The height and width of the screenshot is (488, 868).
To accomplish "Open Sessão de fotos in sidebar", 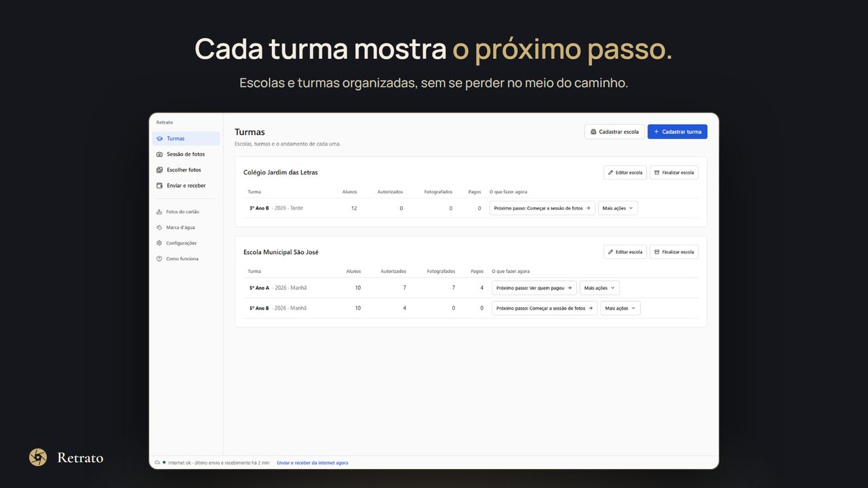I will pyautogui.click(x=186, y=154).
